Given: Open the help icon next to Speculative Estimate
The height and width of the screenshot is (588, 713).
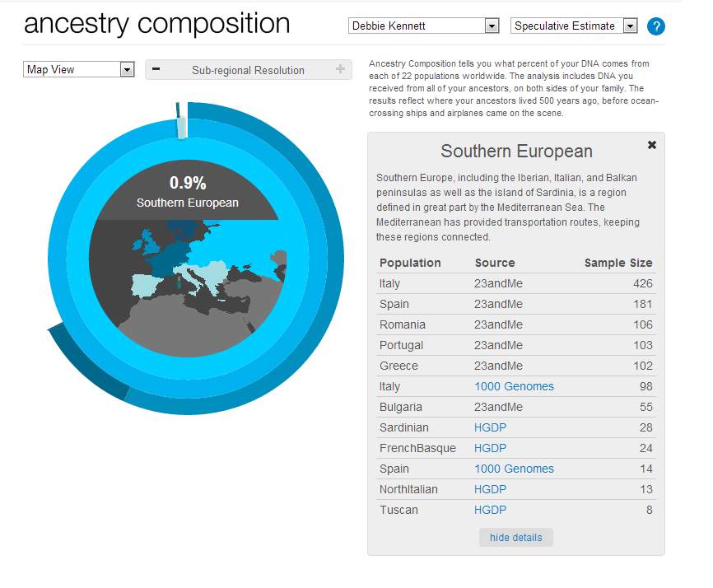Looking at the screenshot, I should point(656,26).
